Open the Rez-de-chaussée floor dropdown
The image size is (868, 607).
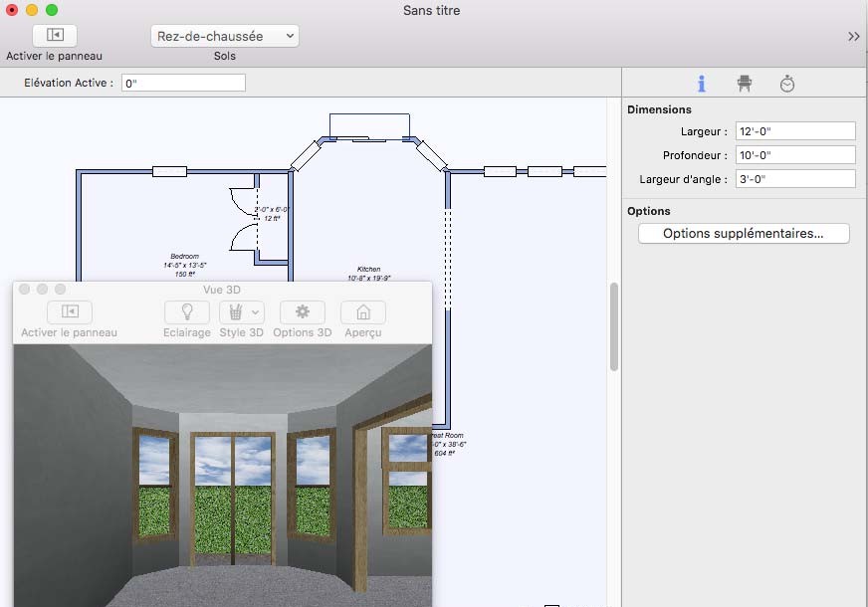(x=225, y=36)
